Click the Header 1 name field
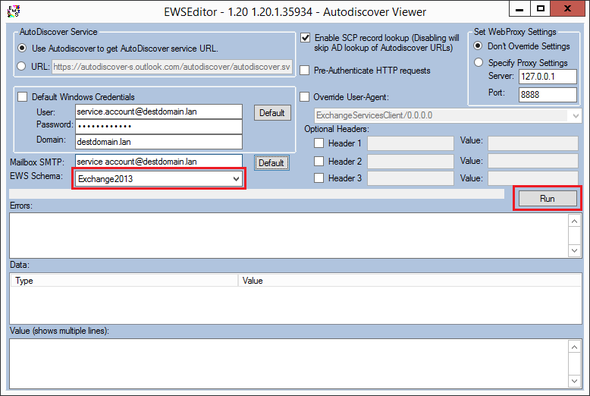Viewport: 590px width, 396px height. pyautogui.click(x=411, y=143)
